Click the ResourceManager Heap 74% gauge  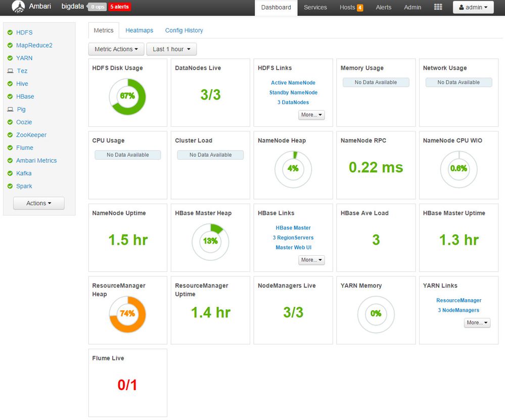(127, 314)
